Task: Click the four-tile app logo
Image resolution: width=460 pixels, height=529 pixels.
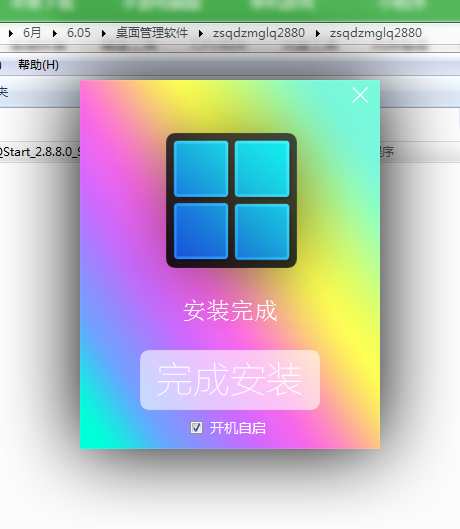Action: pos(232,200)
